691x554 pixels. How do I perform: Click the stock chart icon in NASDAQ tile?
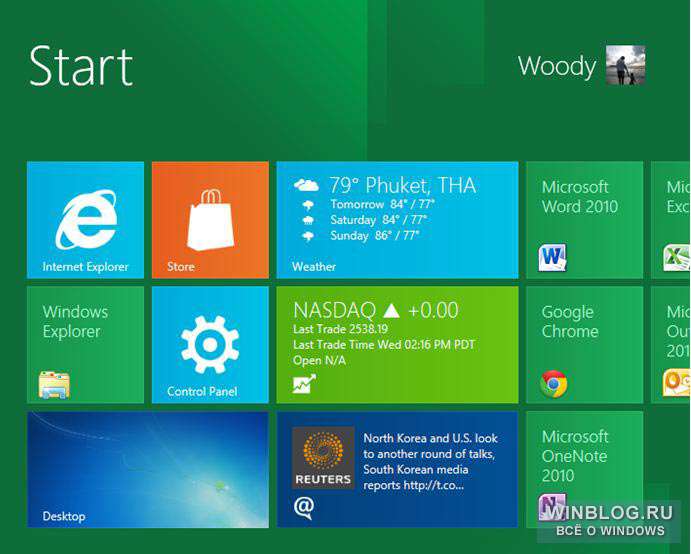[x=304, y=383]
